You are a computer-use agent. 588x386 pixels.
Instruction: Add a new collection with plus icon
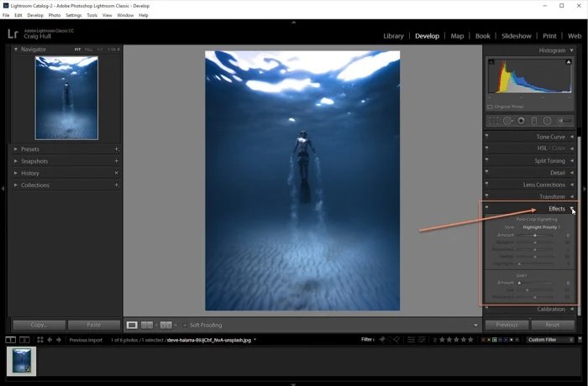(116, 185)
